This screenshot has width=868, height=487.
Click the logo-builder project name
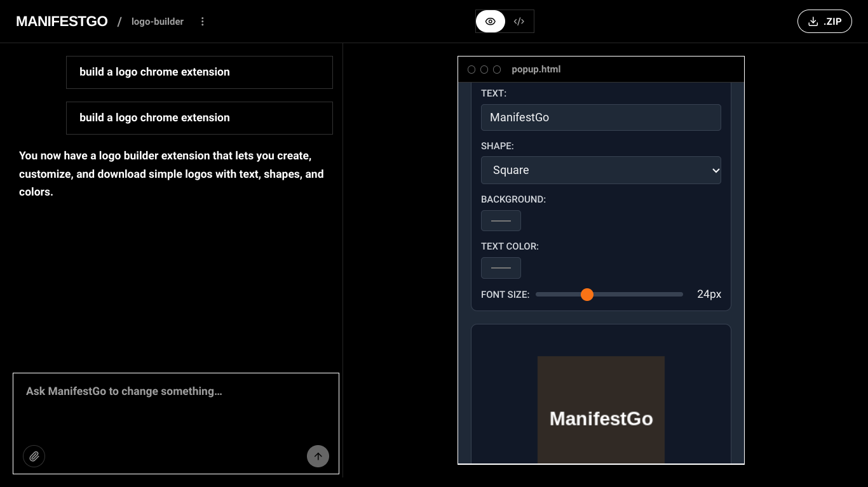point(158,22)
